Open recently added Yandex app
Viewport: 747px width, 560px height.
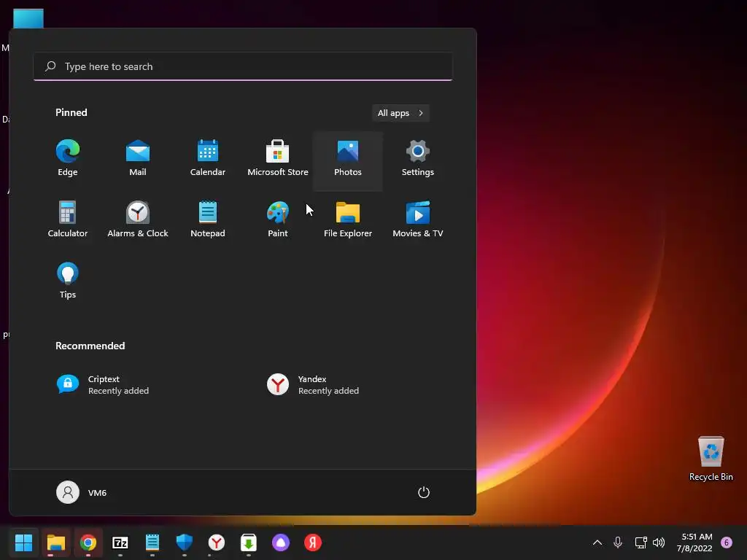312,385
